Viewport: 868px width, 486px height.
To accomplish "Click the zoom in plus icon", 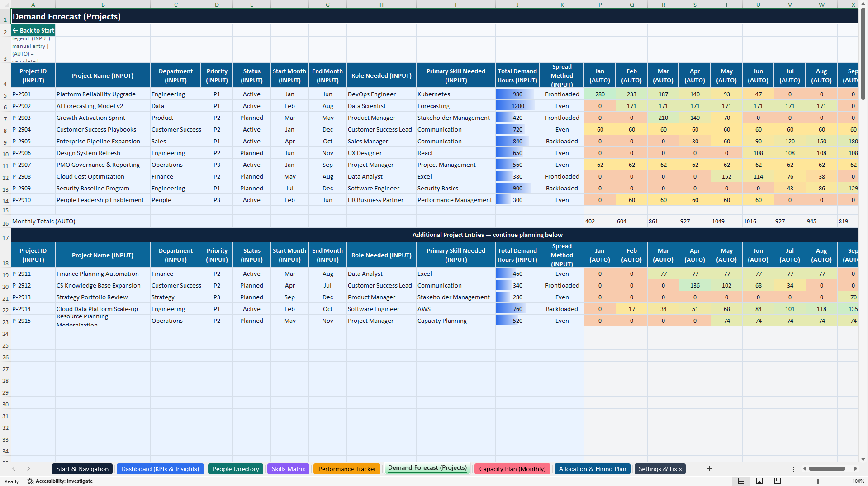I will (844, 481).
